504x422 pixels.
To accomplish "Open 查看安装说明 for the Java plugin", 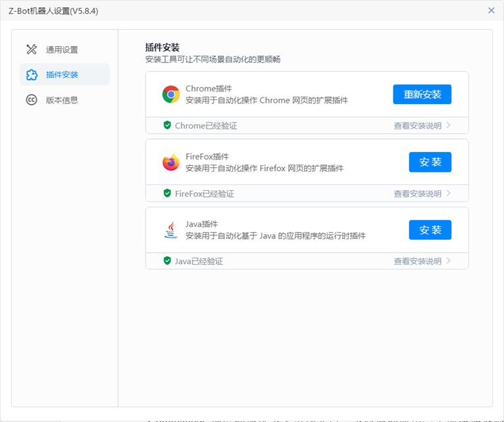I will point(418,261).
